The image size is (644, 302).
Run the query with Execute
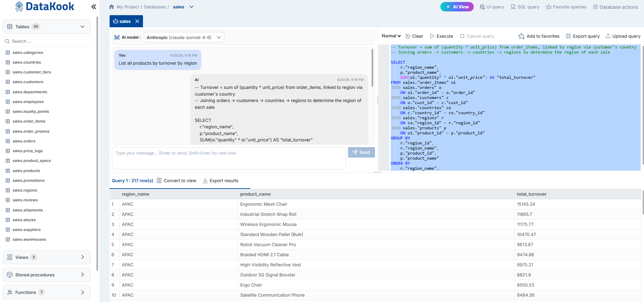coord(441,36)
